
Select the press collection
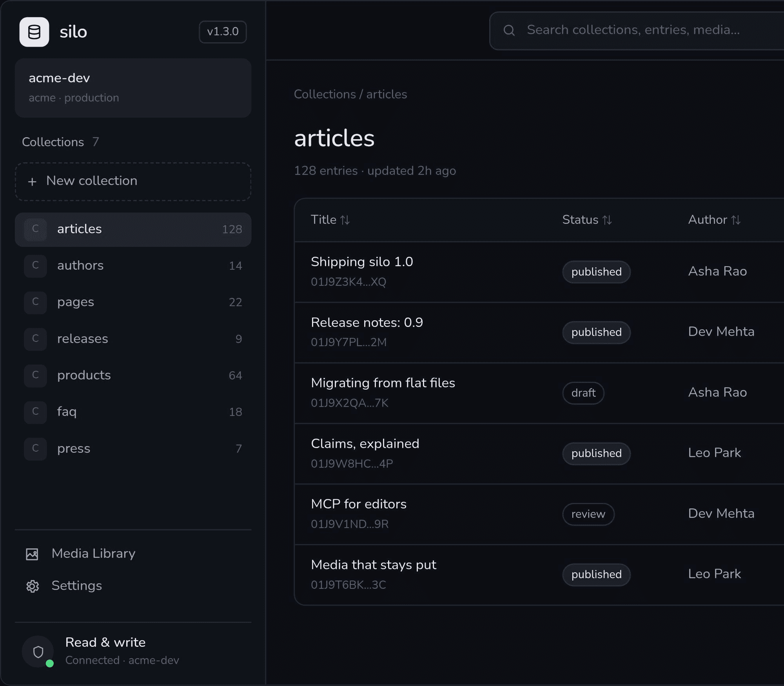pyautogui.click(x=133, y=448)
